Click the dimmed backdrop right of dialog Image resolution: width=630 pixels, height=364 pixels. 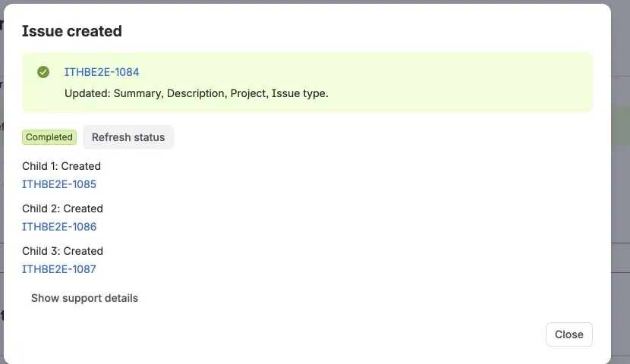click(621, 201)
